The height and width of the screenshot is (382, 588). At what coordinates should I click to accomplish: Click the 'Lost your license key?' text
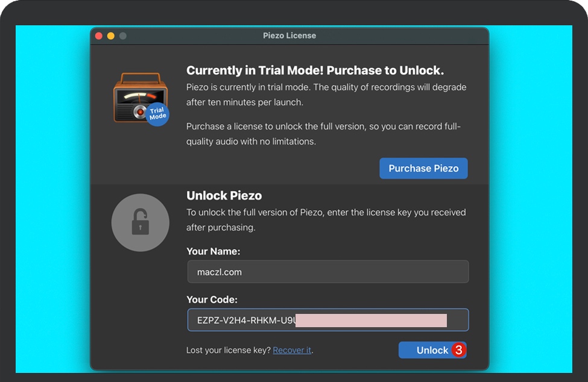[x=229, y=350]
